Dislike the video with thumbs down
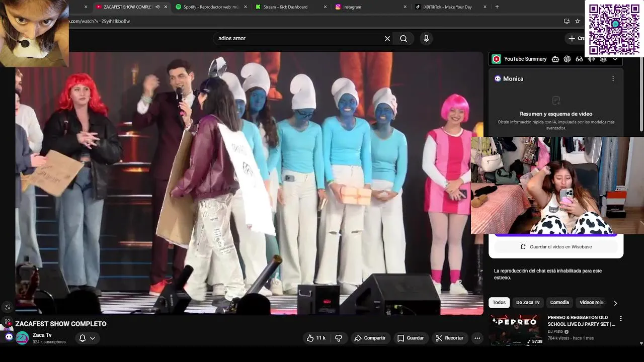 click(339, 338)
